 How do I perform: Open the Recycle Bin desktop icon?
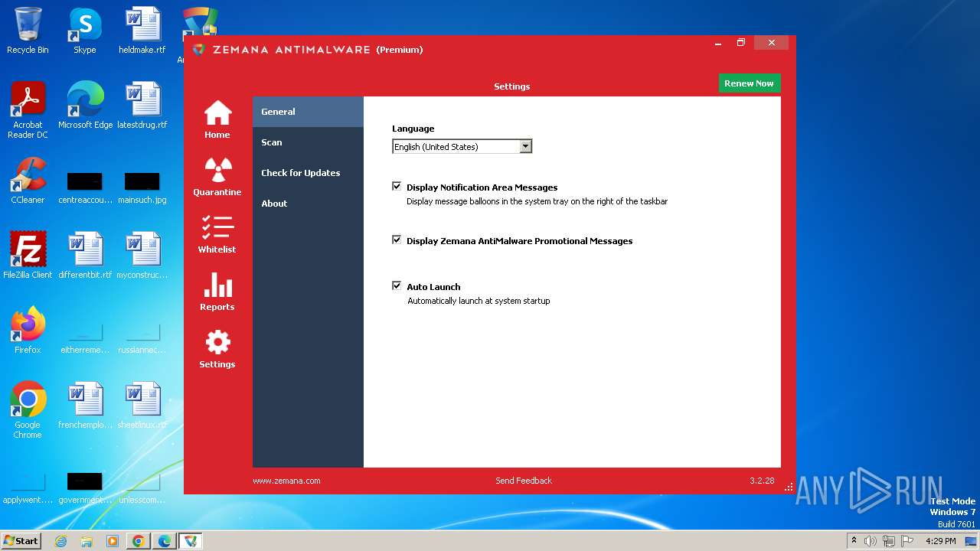pos(28,31)
